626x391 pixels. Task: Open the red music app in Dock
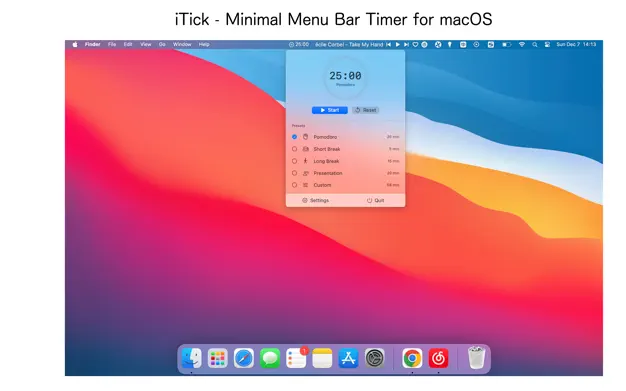click(438, 358)
